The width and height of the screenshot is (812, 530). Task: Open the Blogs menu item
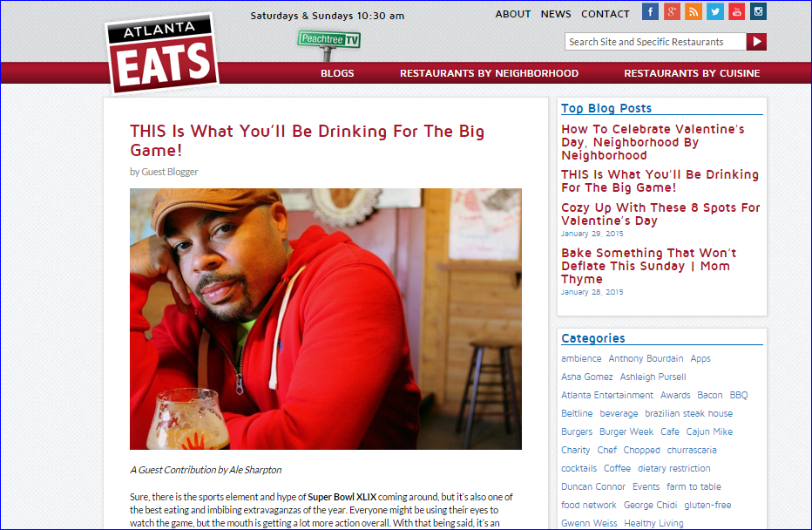tap(337, 73)
